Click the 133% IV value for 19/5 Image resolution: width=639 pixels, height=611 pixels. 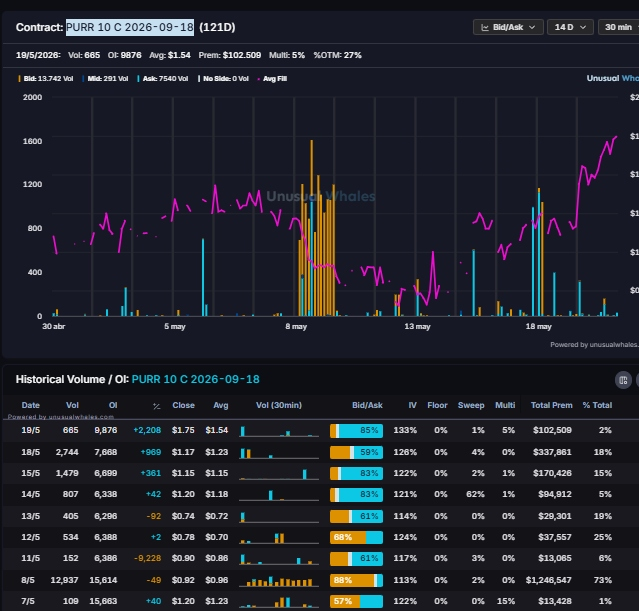click(x=405, y=430)
